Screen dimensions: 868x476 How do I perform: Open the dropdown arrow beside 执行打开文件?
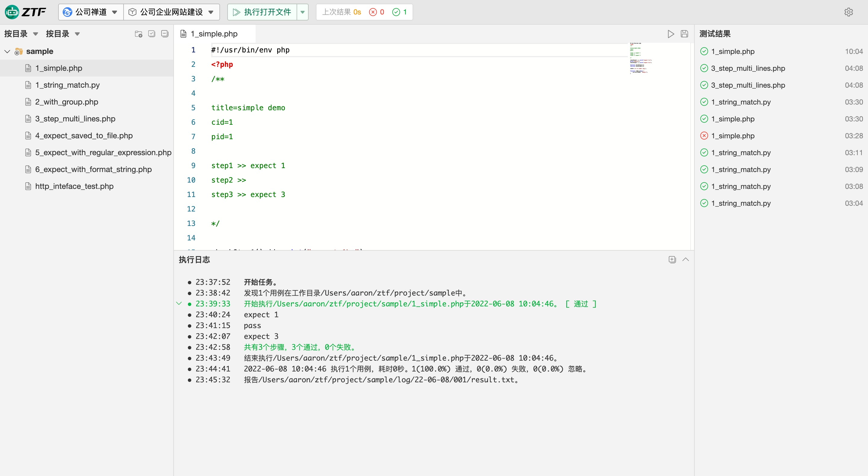[x=303, y=12]
